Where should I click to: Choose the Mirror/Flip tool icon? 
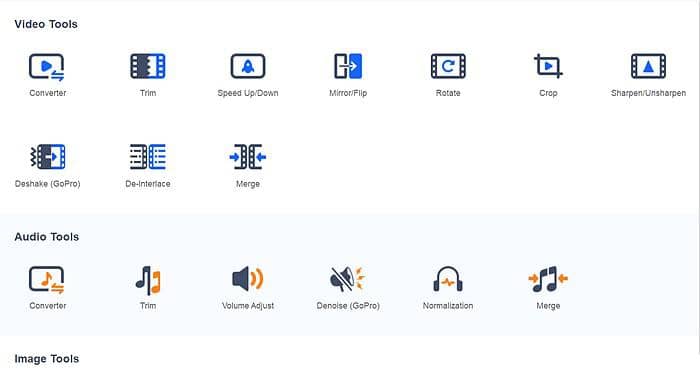tap(348, 66)
